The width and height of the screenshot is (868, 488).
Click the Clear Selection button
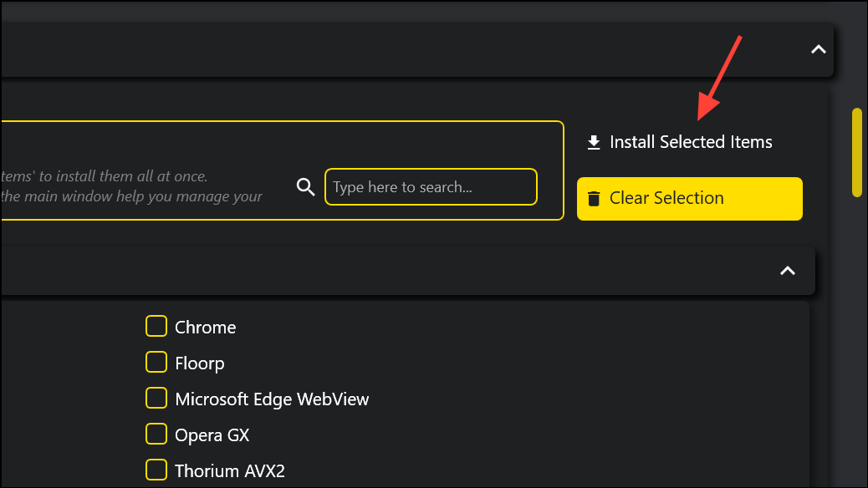(x=689, y=198)
